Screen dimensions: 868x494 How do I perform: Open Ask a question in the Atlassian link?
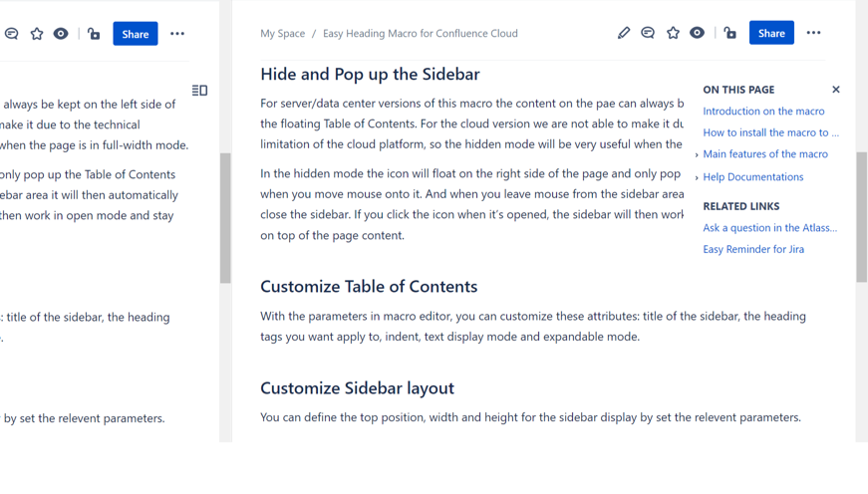769,228
